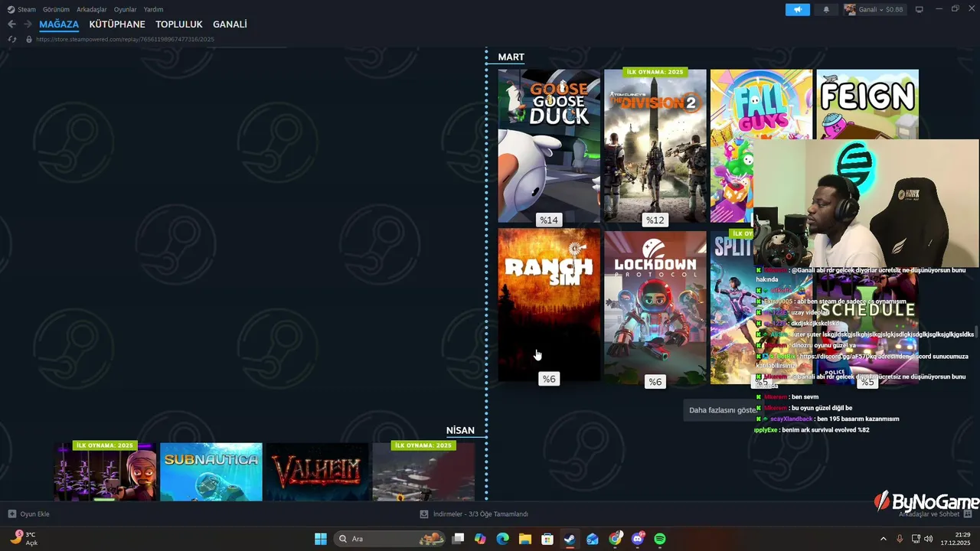Click the padlock icon beside the URL
Screen dimensions: 980x551
[x=29, y=39]
